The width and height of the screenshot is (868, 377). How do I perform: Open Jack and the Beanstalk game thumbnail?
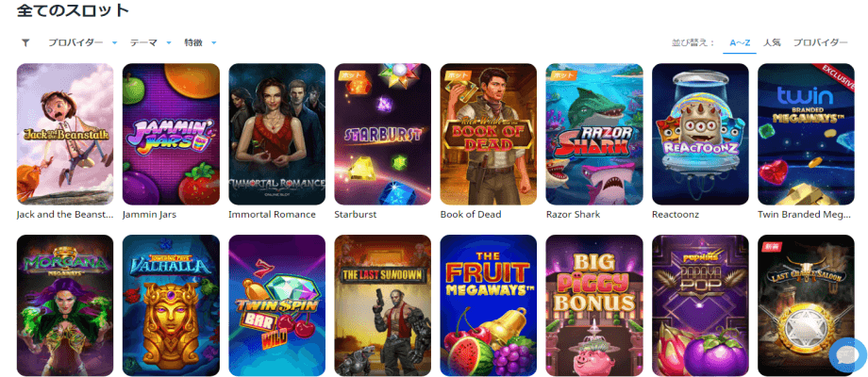click(65, 135)
